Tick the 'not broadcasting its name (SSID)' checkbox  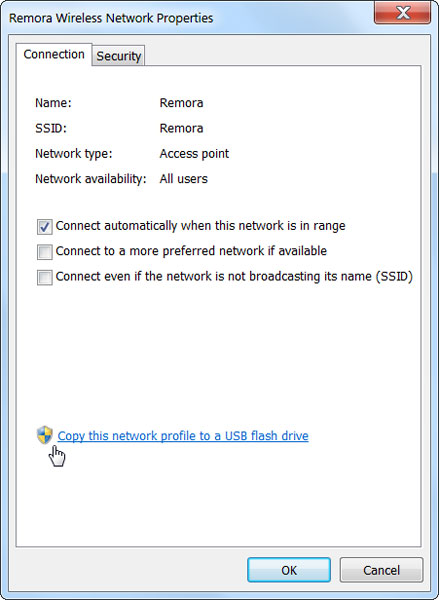pyautogui.click(x=45, y=277)
